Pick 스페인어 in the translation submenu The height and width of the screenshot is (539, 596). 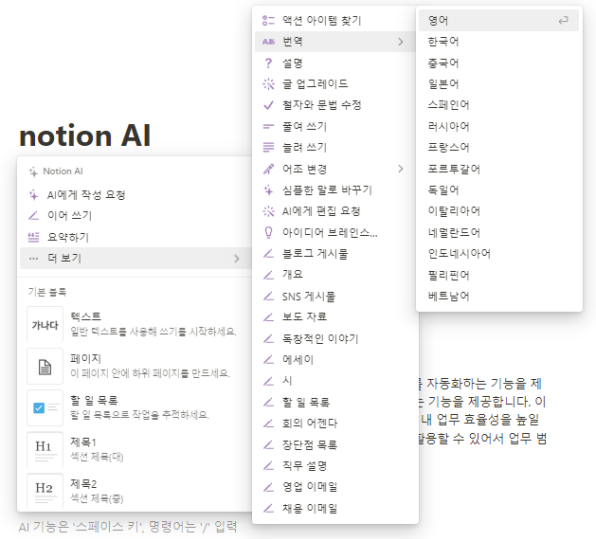pos(499,105)
